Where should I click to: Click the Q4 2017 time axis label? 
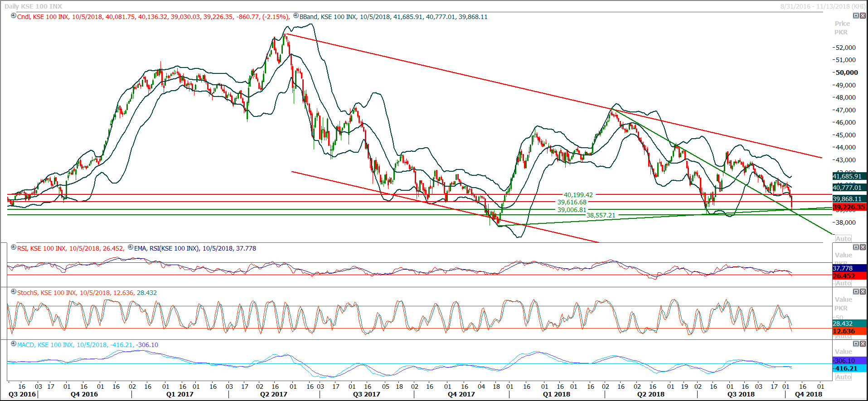(461, 394)
